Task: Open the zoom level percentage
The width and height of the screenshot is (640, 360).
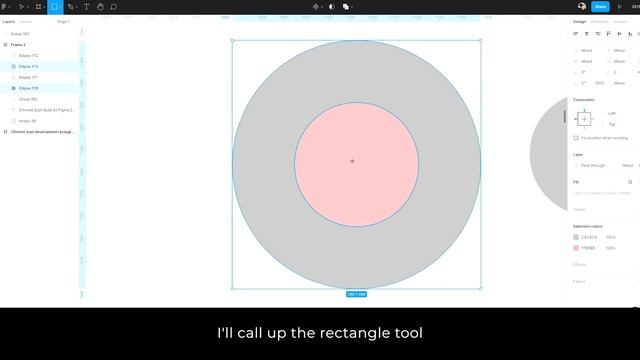Action: pyautogui.click(x=636, y=7)
